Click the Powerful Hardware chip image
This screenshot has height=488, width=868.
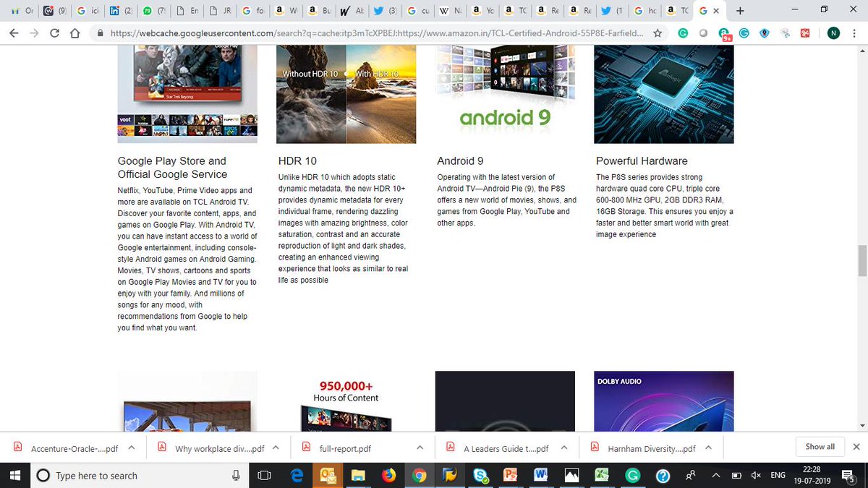click(x=664, y=94)
